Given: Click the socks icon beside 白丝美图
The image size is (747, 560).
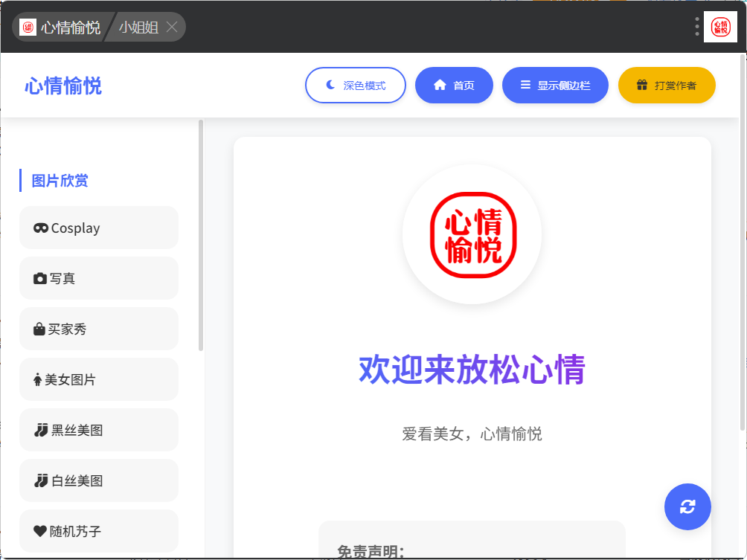Looking at the screenshot, I should pyautogui.click(x=40, y=480).
